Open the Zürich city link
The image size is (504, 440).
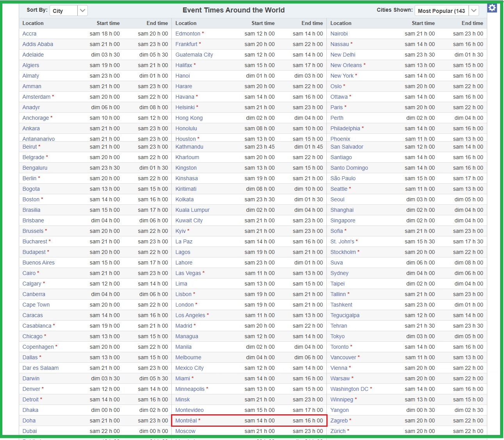pyautogui.click(x=338, y=431)
